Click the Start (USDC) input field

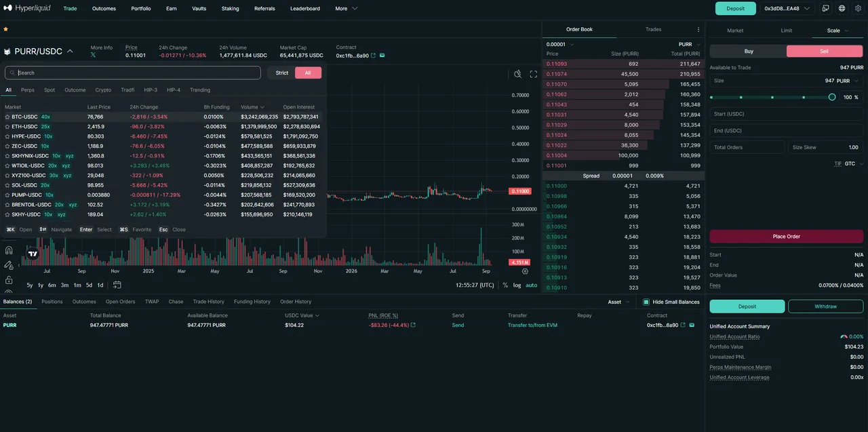[x=787, y=114]
